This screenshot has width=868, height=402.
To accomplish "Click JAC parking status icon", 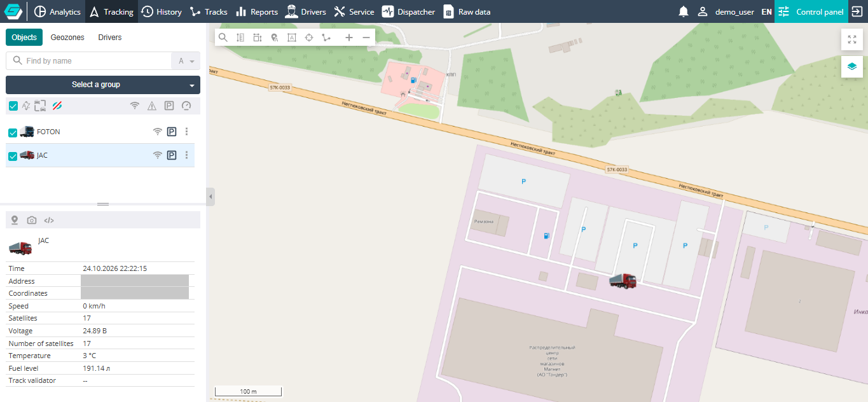I will pos(172,155).
